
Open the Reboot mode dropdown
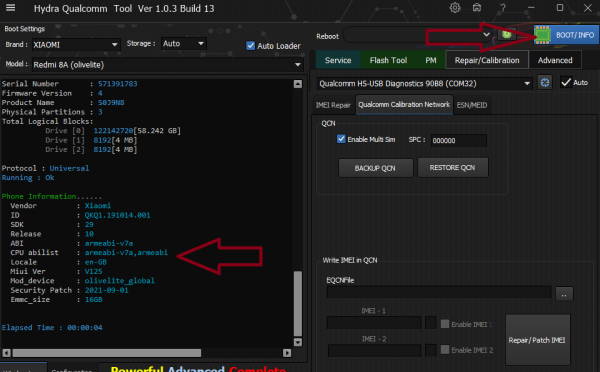coord(418,35)
